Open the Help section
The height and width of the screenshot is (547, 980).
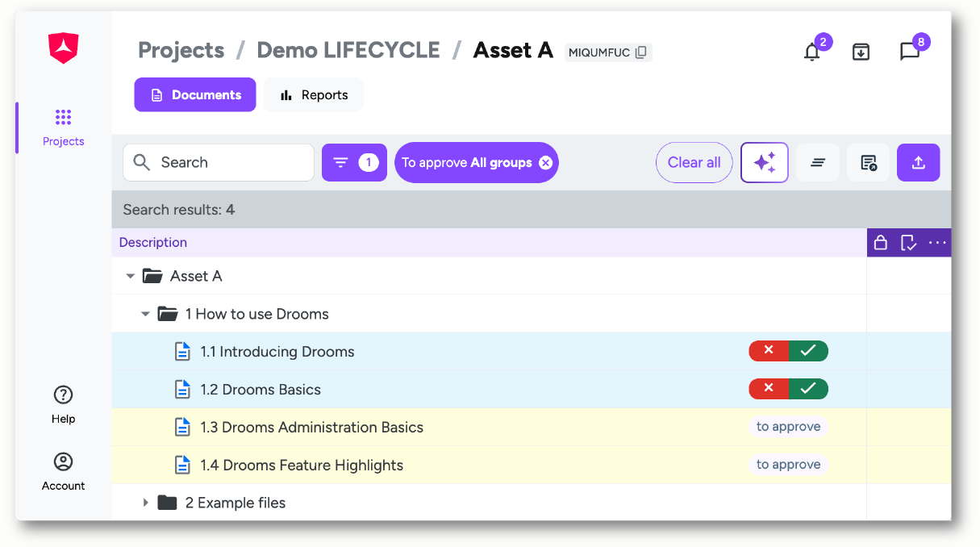63,405
